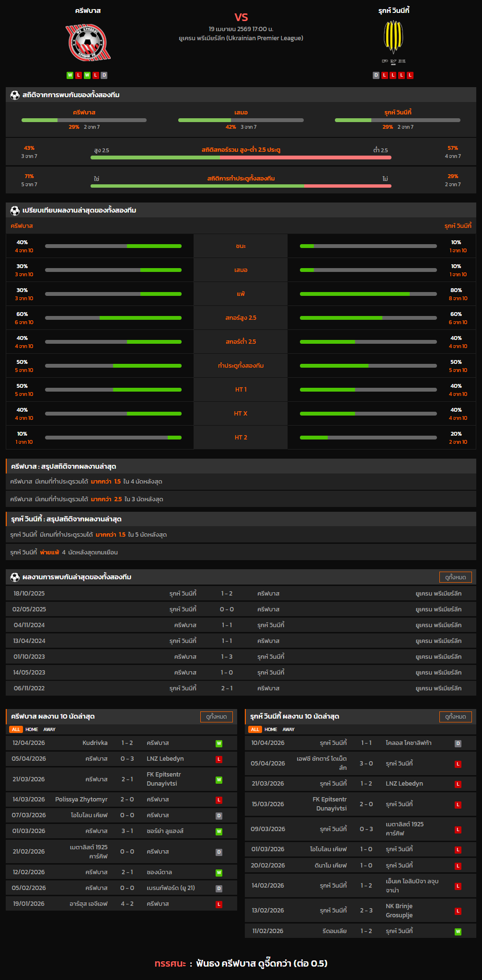
Task: Click LNZ Lebedyn in Kryvbas 05/04/2026 match
Action: pos(165,759)
